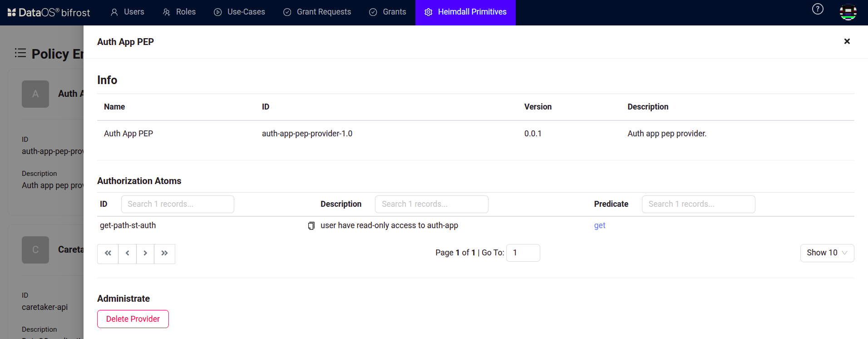Open the Users tab

pyautogui.click(x=127, y=12)
